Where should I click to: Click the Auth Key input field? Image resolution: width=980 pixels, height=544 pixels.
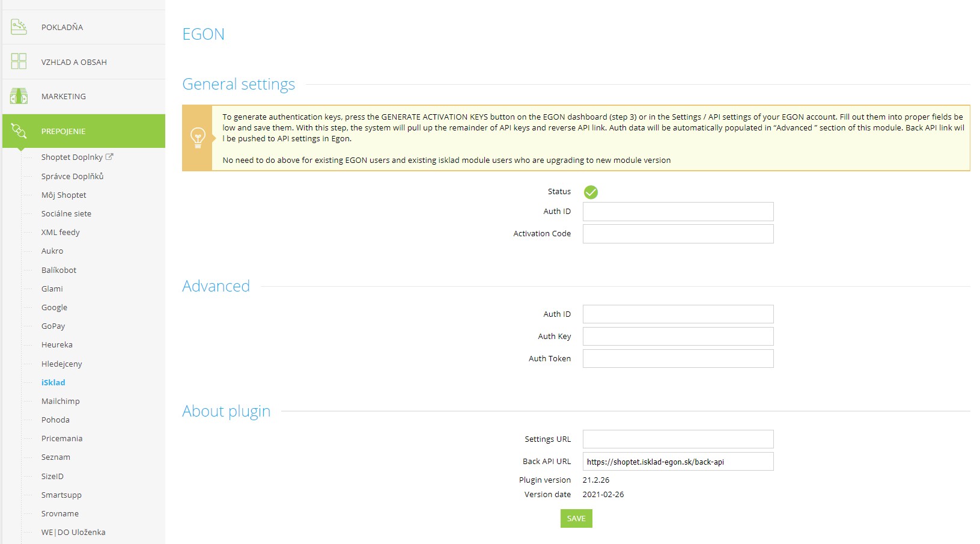click(678, 337)
